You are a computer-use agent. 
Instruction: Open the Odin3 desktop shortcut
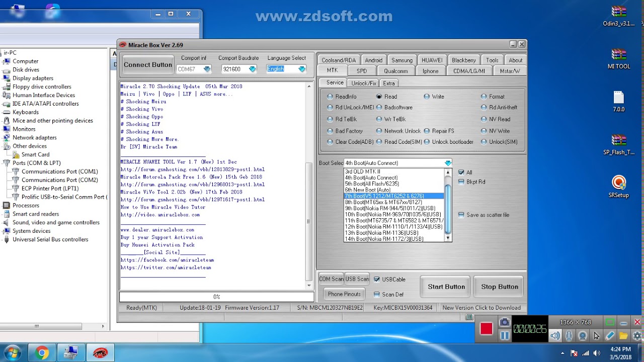(x=618, y=16)
